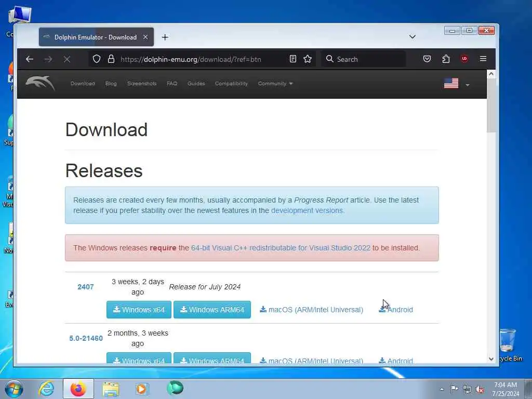The height and width of the screenshot is (399, 532).
Task: Download 5.0-21460 Windows ARM64 build
Action: pos(212,358)
